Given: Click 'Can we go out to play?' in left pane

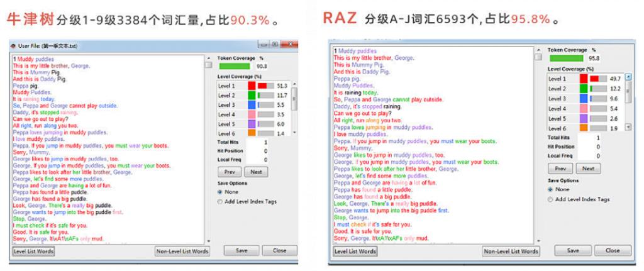Looking at the screenshot, I should (40, 119).
